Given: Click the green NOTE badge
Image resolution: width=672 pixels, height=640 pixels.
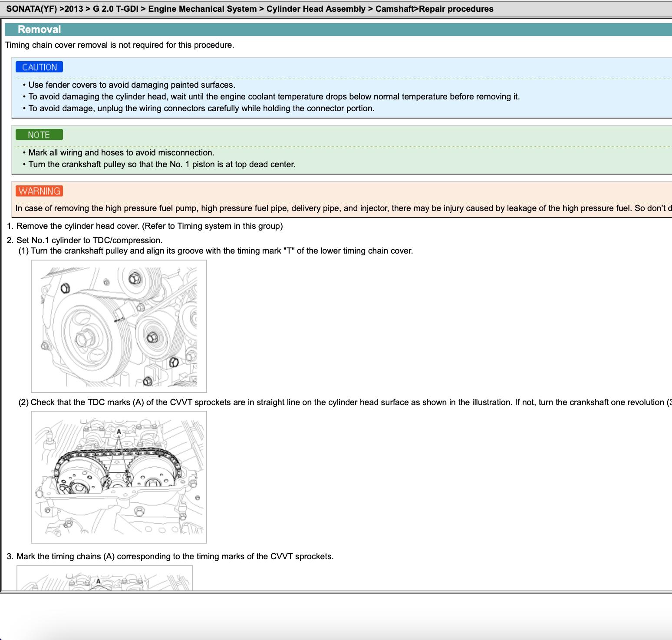Looking at the screenshot, I should pyautogui.click(x=39, y=135).
